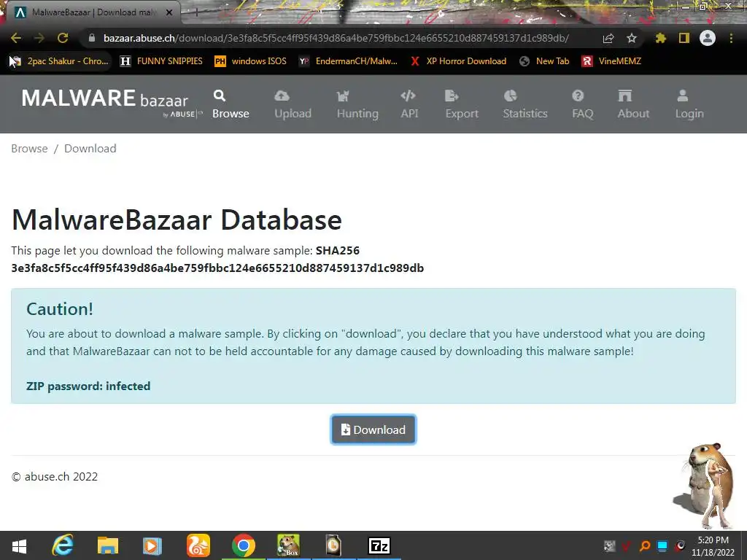Open the 2pac Shakur bookmark

point(59,61)
